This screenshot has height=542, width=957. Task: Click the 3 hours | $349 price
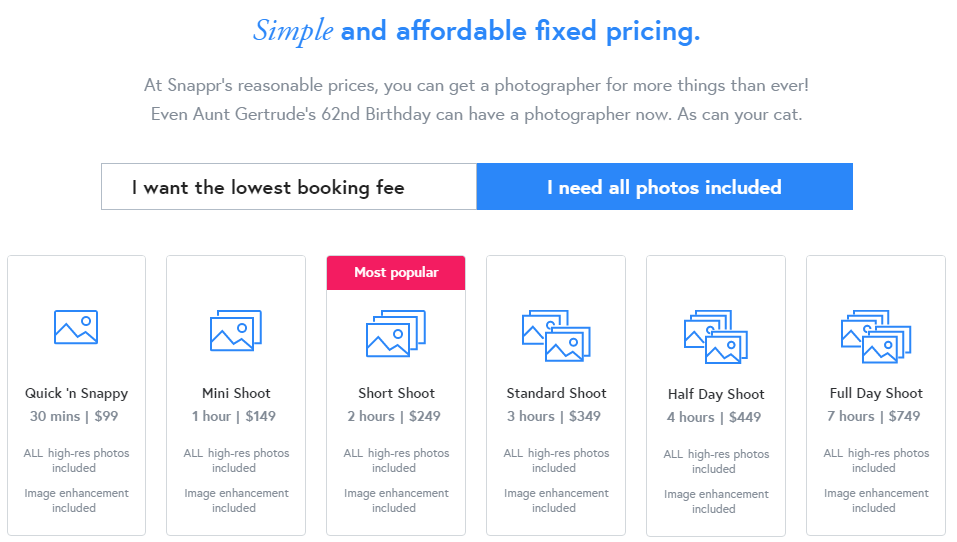tap(554, 416)
